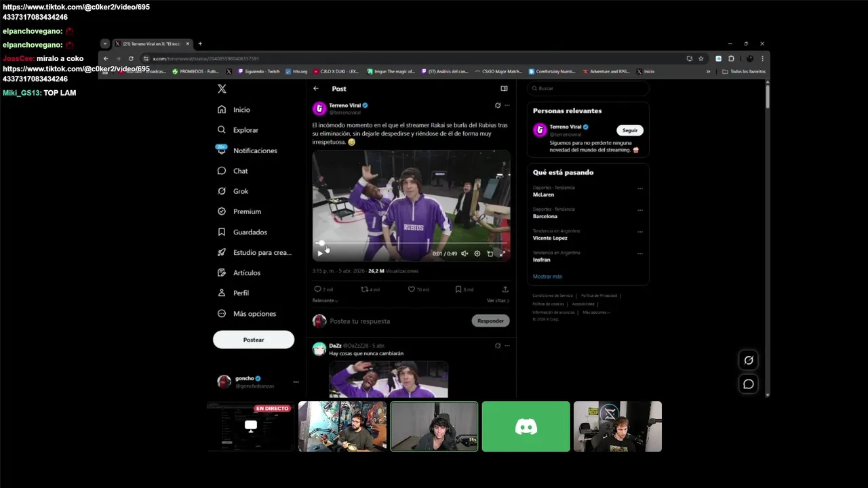Click browser back arrow
The height and width of the screenshot is (488, 868).
[106, 58]
